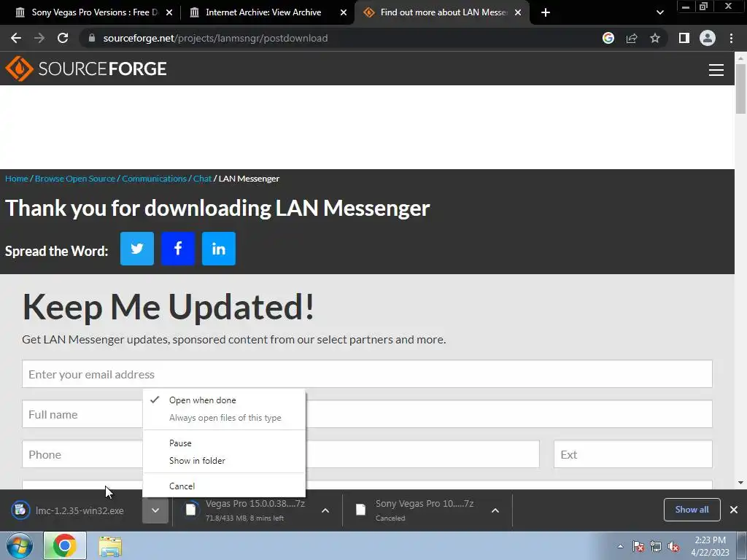Collapse the lmc-1.2.35-win32.exe options arrow
The image size is (747, 560).
tap(155, 510)
